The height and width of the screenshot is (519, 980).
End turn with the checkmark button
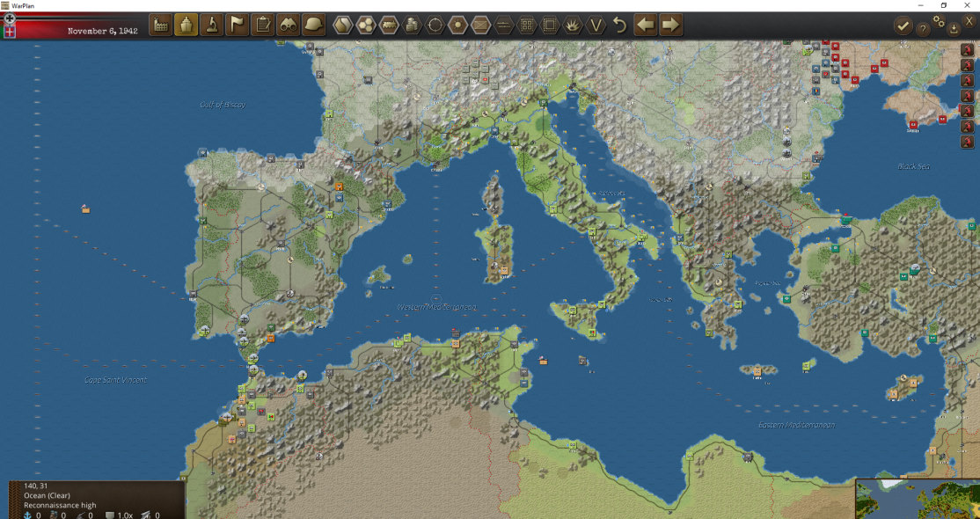coord(903,26)
